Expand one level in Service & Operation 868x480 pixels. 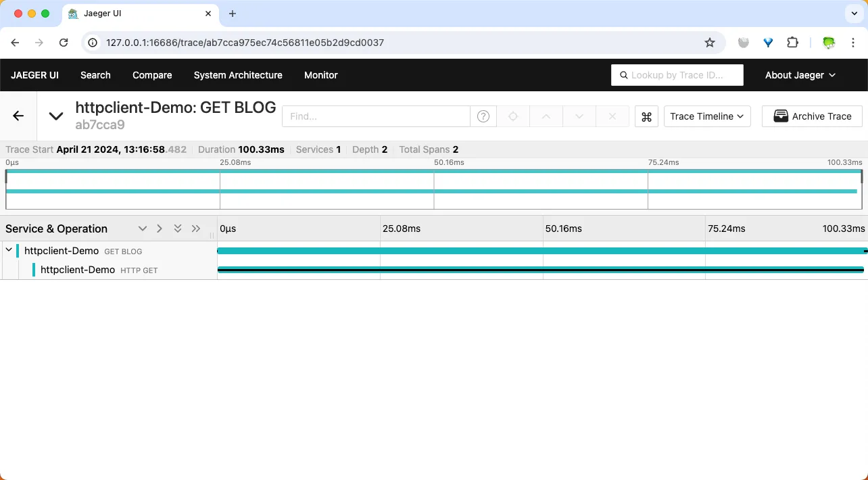[143, 229]
